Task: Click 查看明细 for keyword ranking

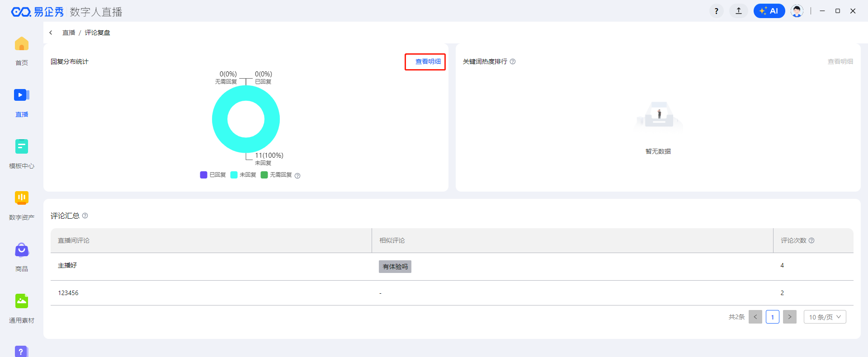Action: (840, 61)
